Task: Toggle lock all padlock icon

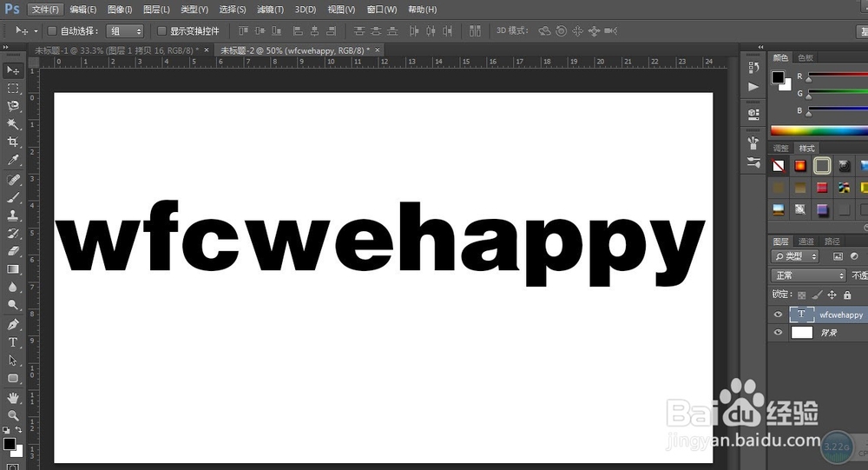Action: (847, 295)
